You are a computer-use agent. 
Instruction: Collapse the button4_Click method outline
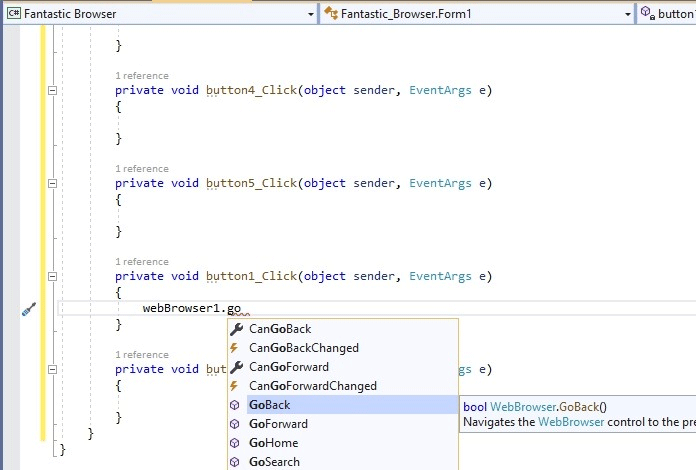(x=52, y=91)
